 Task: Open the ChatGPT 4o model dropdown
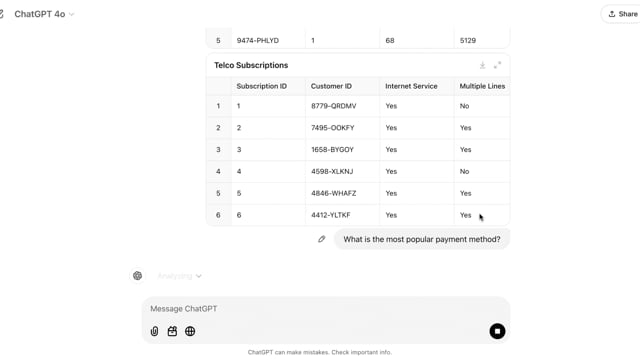44,14
